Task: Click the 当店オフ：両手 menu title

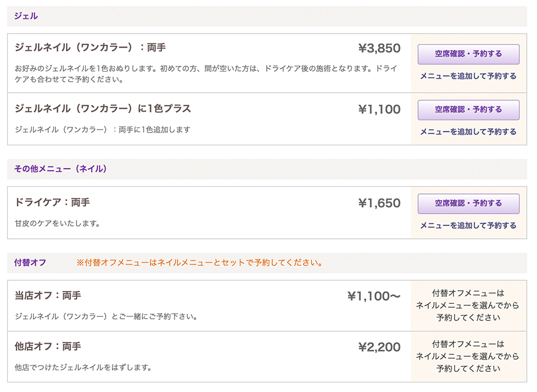Action: (48, 295)
